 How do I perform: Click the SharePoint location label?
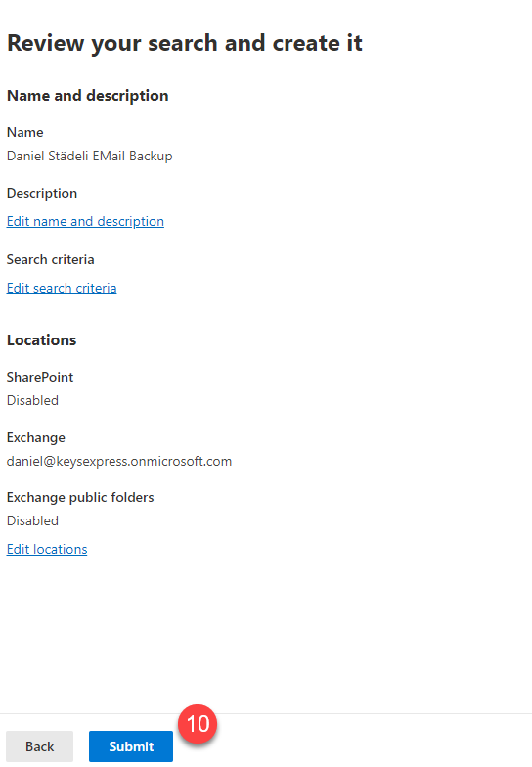click(40, 378)
